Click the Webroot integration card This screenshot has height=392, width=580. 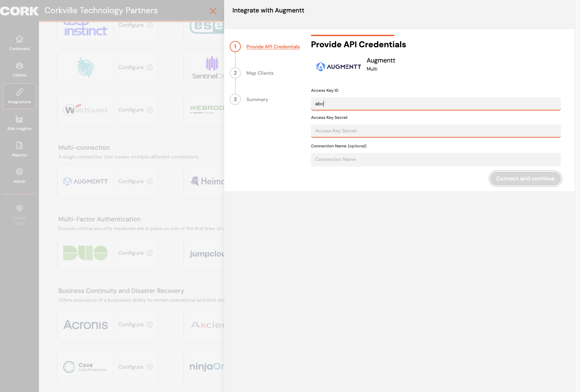point(204,110)
